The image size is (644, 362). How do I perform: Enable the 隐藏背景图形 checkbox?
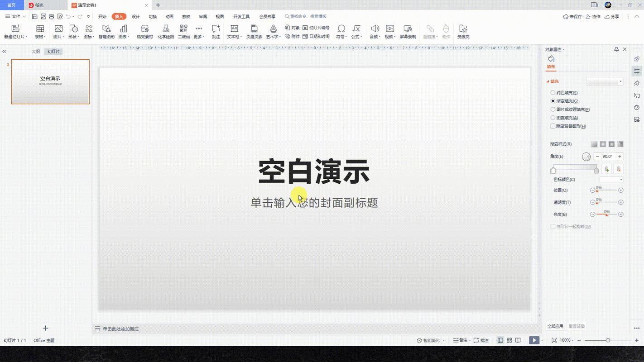pyautogui.click(x=553, y=126)
